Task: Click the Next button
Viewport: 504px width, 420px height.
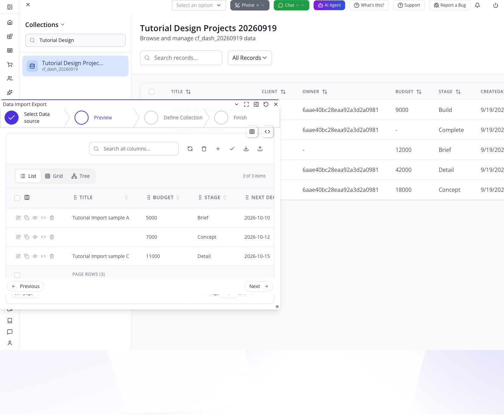Action: (259, 286)
